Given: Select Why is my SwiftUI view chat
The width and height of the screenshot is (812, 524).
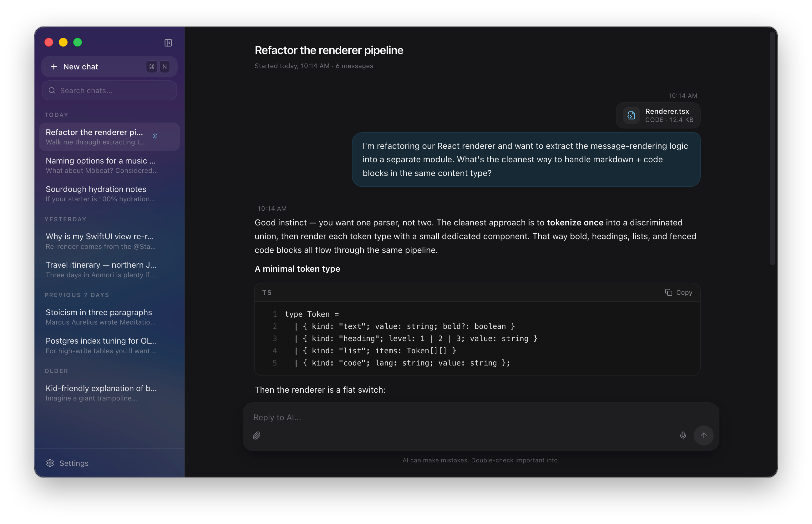Looking at the screenshot, I should [x=109, y=241].
